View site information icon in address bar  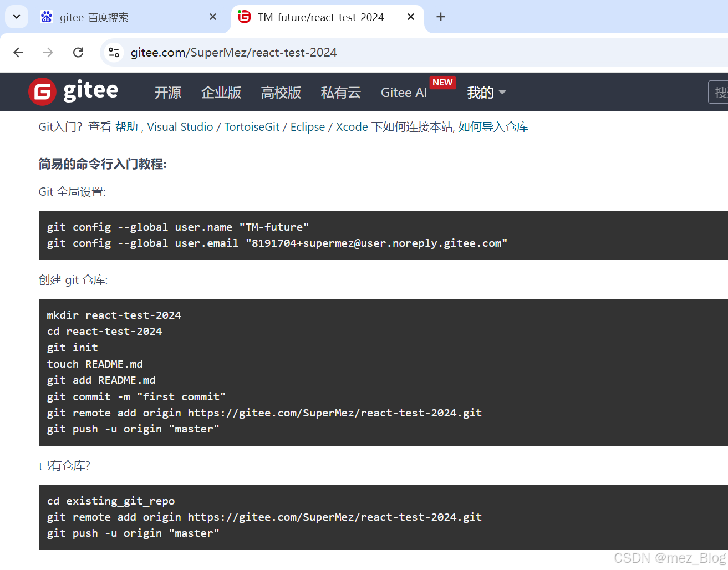coord(114,52)
